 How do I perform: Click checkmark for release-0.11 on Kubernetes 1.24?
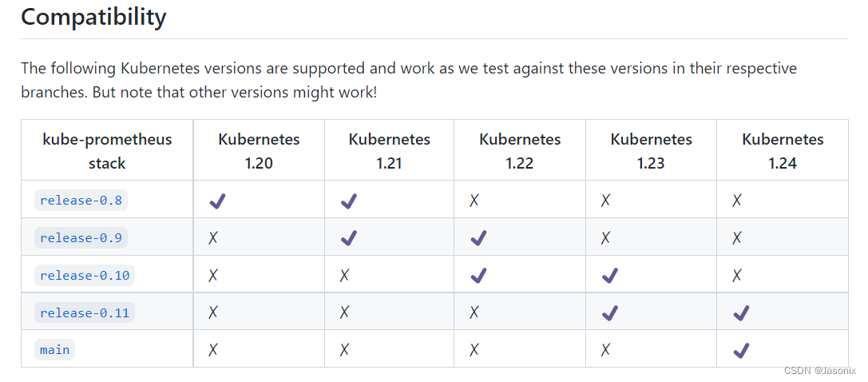click(741, 313)
